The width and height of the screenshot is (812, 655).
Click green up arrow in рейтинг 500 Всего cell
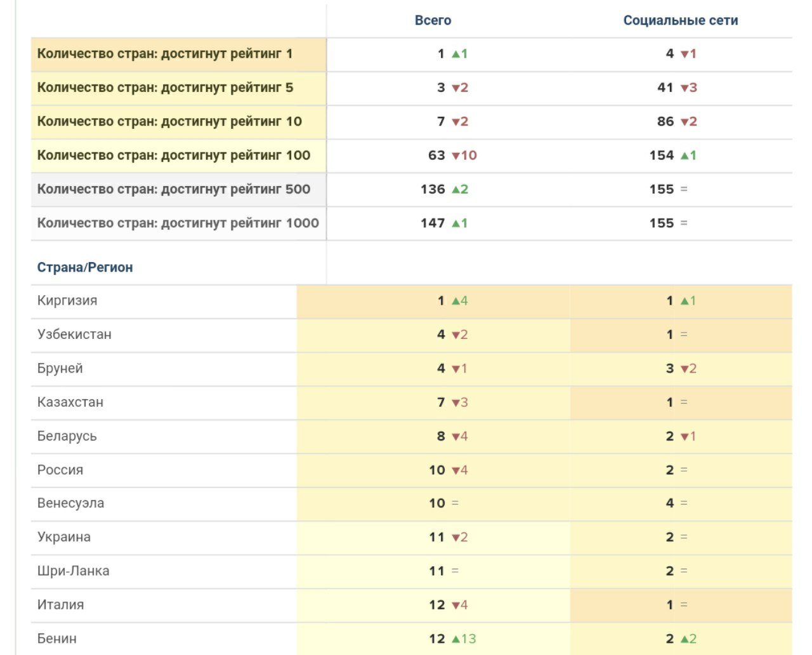click(455, 189)
